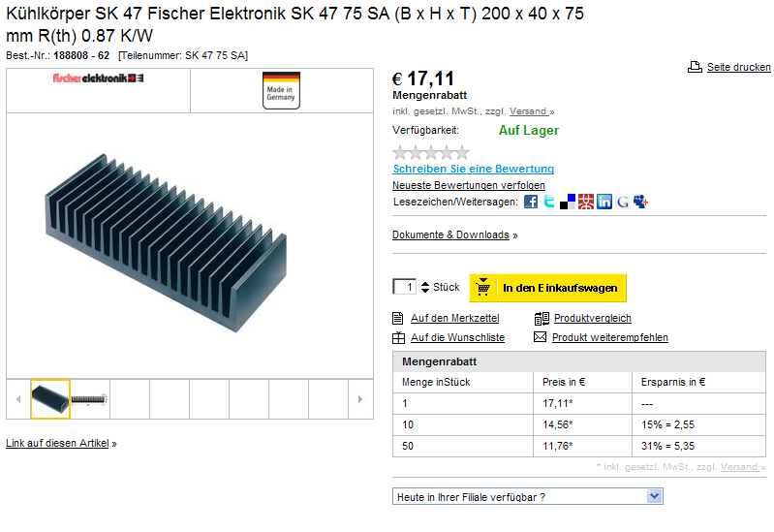Viewport: 774px width, 532px height.
Task: Share the product on Facebook
Action: tap(531, 202)
